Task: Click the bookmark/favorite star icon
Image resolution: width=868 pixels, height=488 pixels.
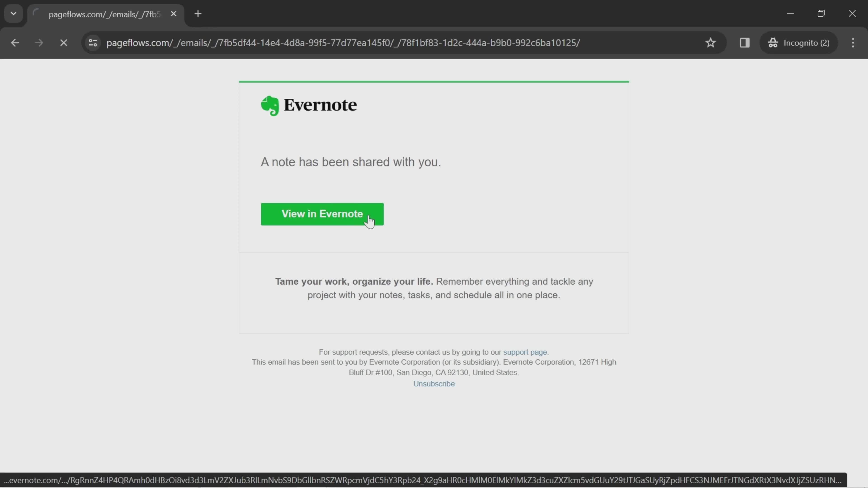Action: coord(711,42)
